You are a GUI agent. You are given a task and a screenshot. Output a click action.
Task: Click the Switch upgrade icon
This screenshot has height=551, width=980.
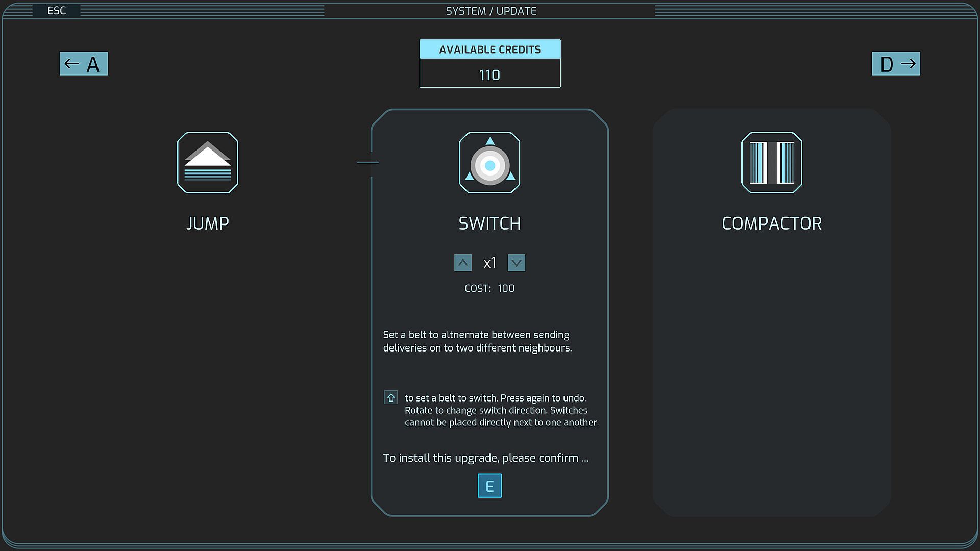[x=489, y=162]
